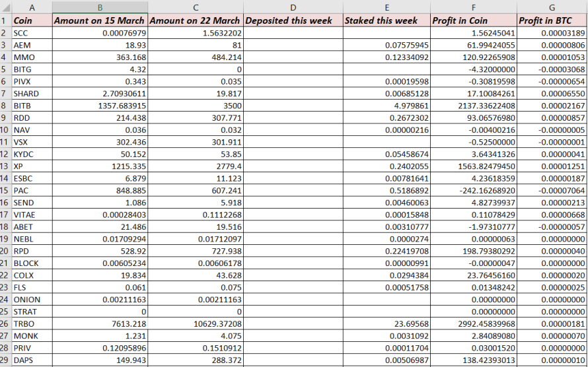The width and height of the screenshot is (588, 367).
Task: Select column G header
Action: pos(552,7)
